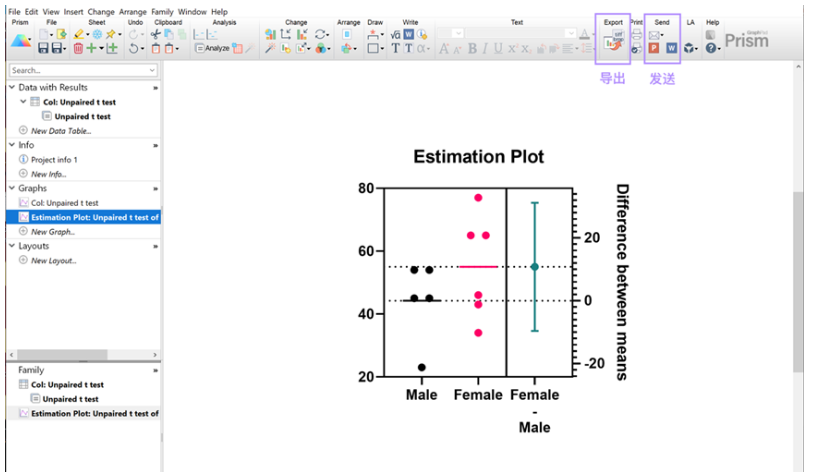
Task: Click in the navigator Search field
Action: [78, 70]
